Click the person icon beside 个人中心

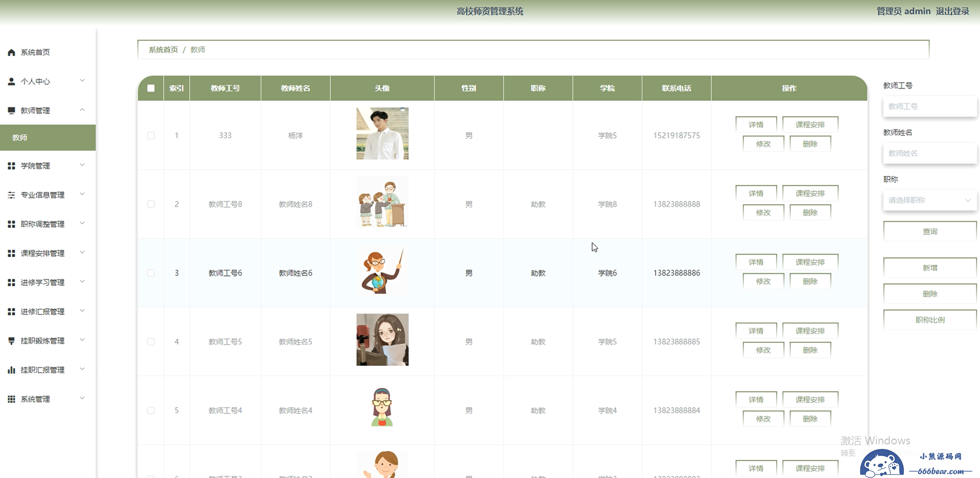pyautogui.click(x=12, y=82)
